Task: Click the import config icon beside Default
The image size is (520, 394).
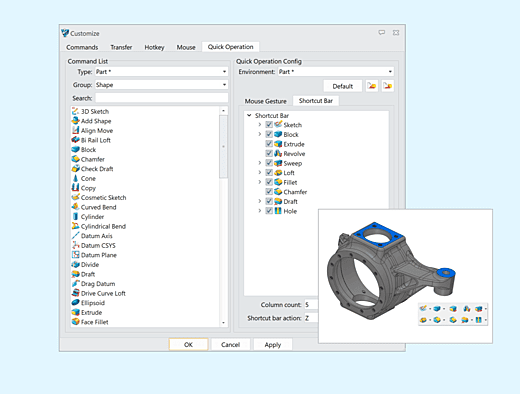Action: (x=372, y=86)
